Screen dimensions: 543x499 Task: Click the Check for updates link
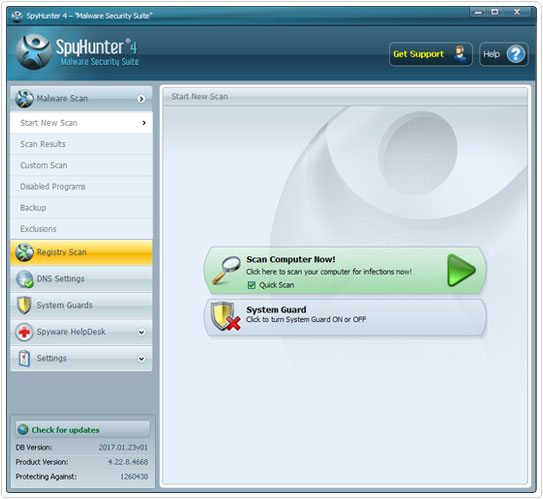(x=65, y=430)
